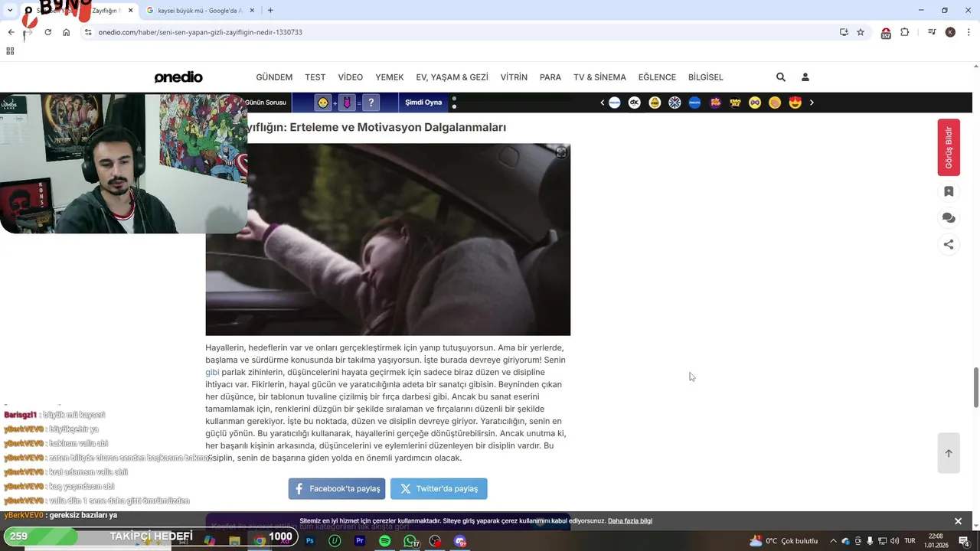The image size is (980, 551).
Task: Reload the page with the refresh icon
Action: pos(47,32)
